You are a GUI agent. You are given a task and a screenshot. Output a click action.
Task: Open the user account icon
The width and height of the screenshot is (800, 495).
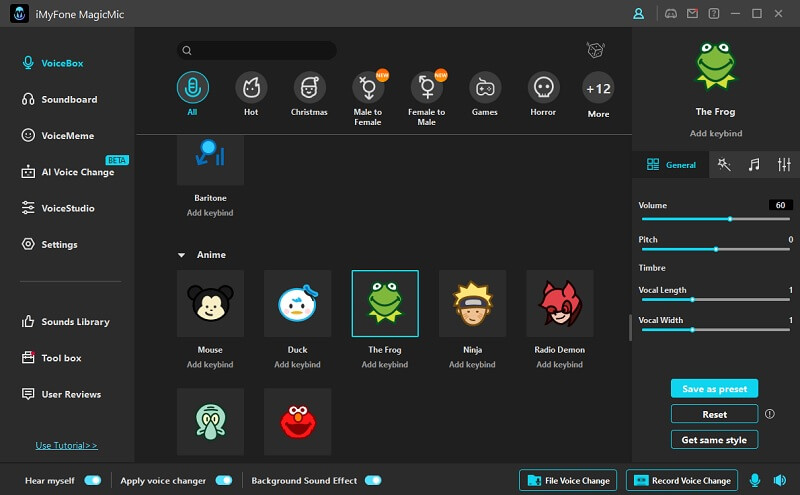(x=638, y=14)
